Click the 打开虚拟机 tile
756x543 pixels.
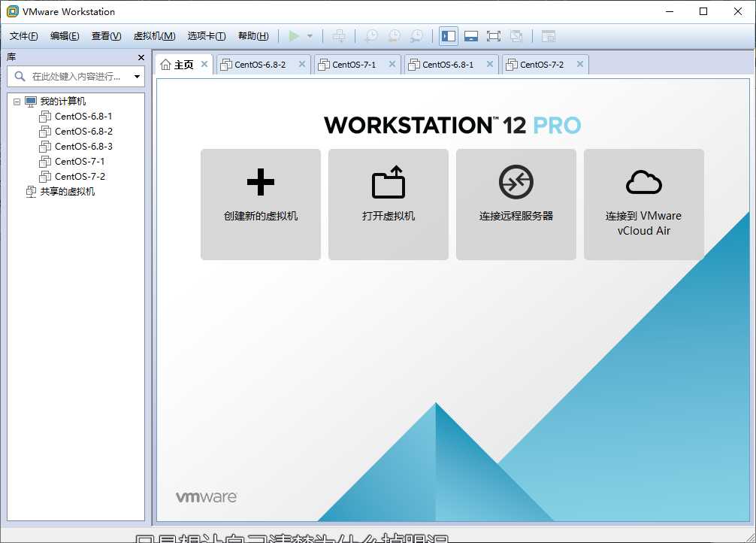(x=389, y=205)
